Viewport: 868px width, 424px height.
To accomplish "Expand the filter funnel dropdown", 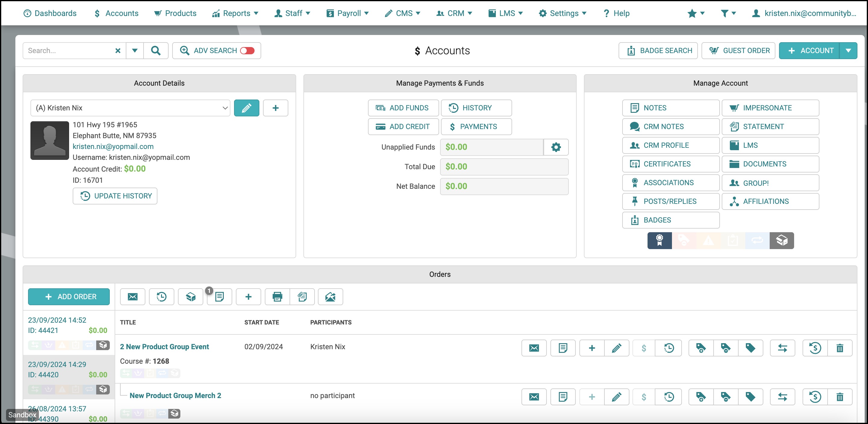I will click(728, 13).
